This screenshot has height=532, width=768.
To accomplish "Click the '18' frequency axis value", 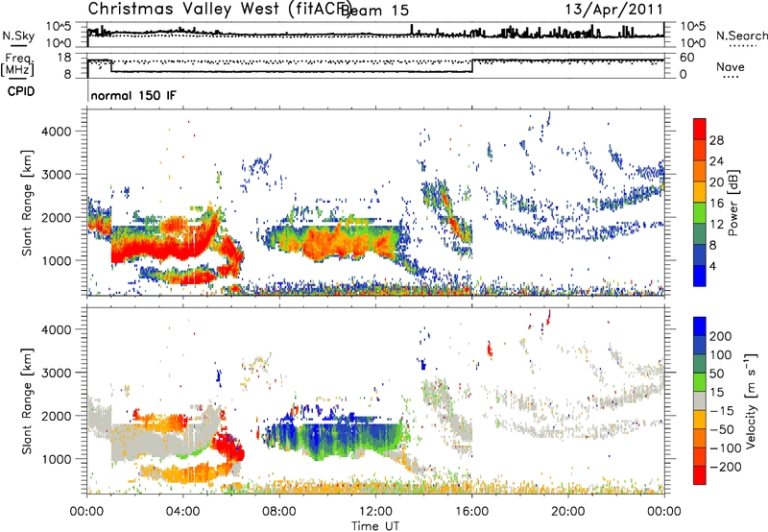I will coord(63,58).
